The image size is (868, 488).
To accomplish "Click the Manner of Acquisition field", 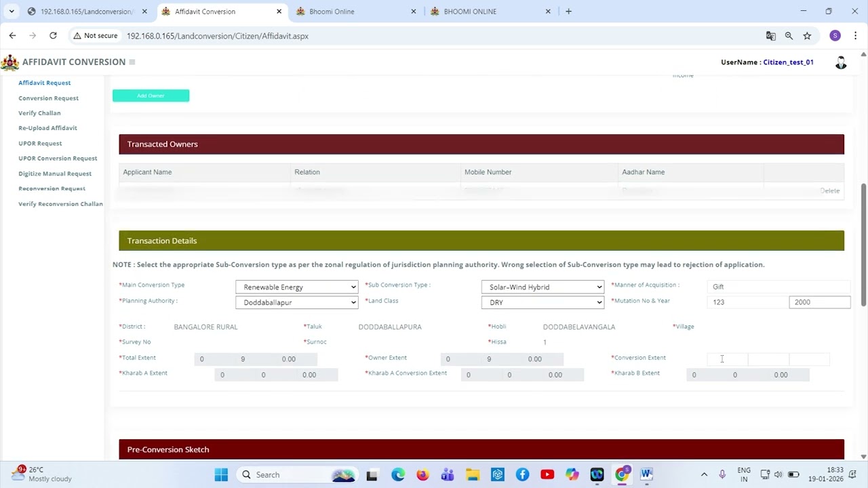I will [778, 287].
